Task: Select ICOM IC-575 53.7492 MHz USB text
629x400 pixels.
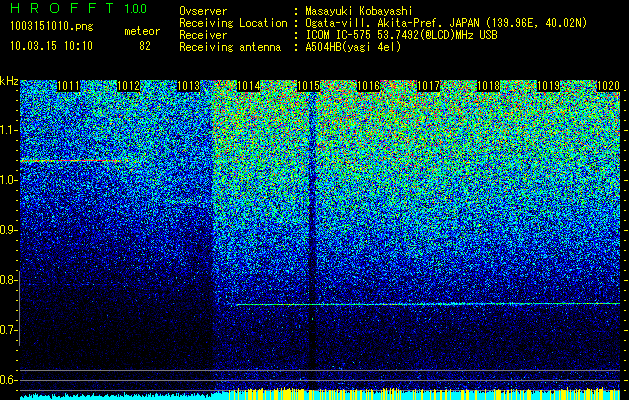Action: point(401,35)
